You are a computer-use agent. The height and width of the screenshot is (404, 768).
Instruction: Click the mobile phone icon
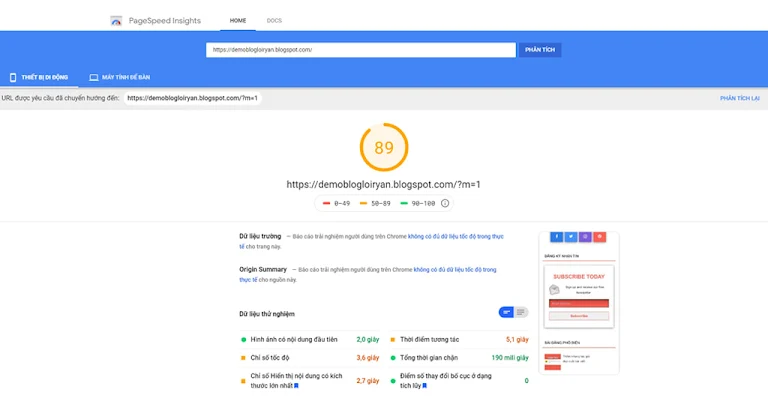pyautogui.click(x=13, y=77)
